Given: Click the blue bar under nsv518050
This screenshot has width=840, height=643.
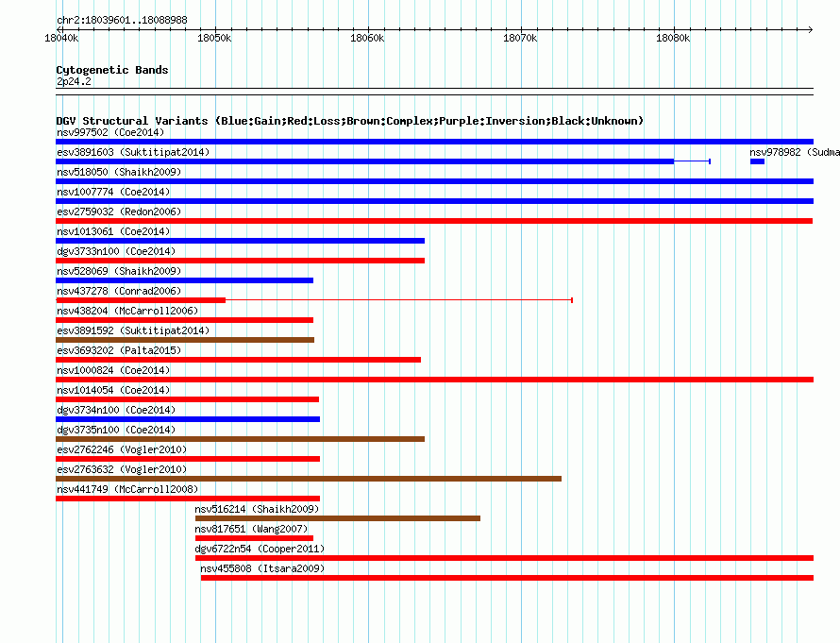Looking at the screenshot, I should point(434,181).
